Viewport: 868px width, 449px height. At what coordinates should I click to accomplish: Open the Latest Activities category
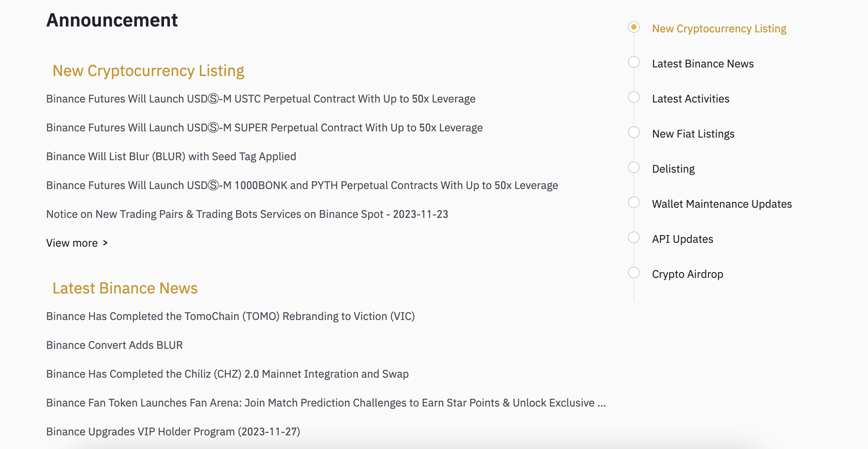pos(691,99)
